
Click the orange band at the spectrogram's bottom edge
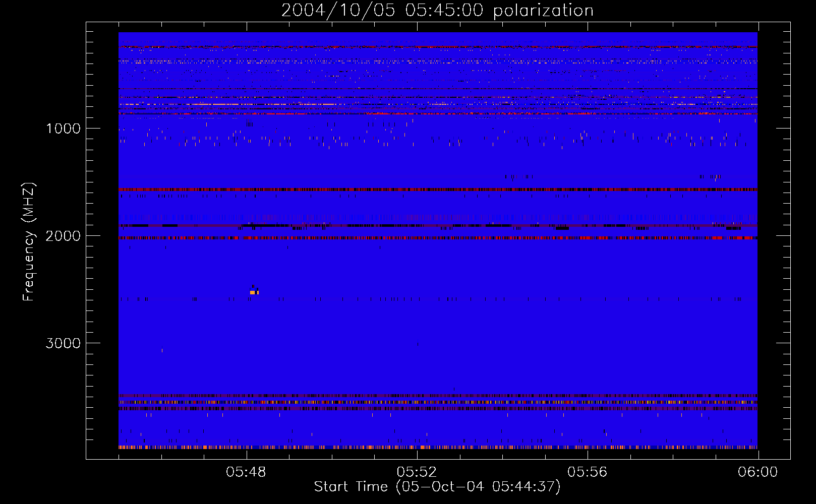(x=438, y=447)
